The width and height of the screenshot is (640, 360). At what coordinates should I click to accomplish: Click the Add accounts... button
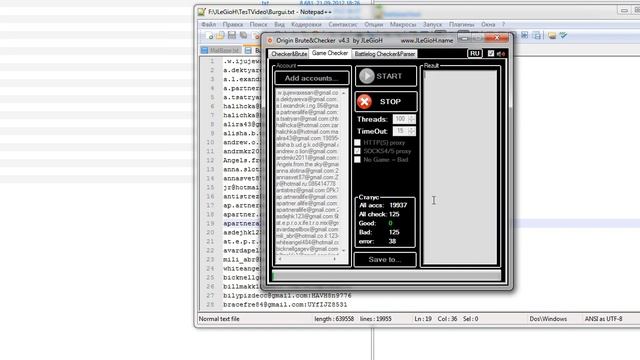[x=311, y=78]
